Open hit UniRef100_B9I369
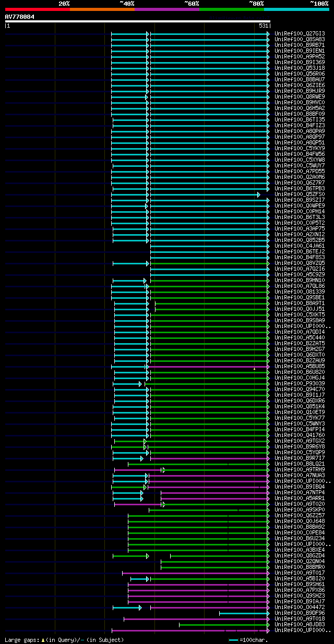The height and width of the screenshot is (644, 334). [x=300, y=62]
